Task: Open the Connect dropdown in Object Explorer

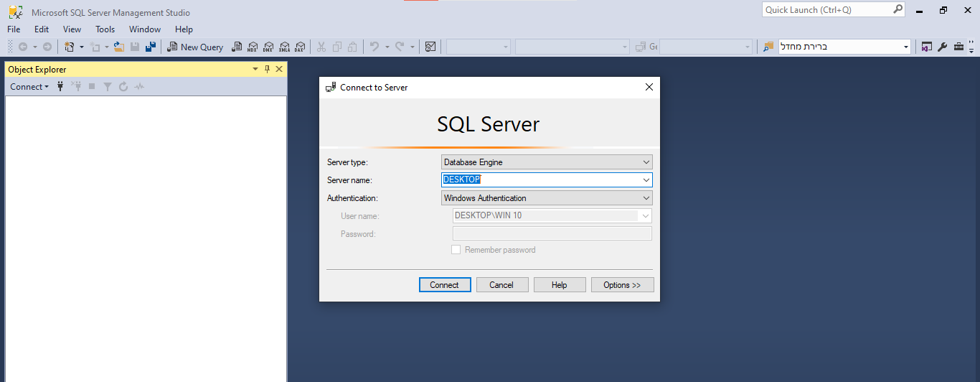Action: [29, 87]
